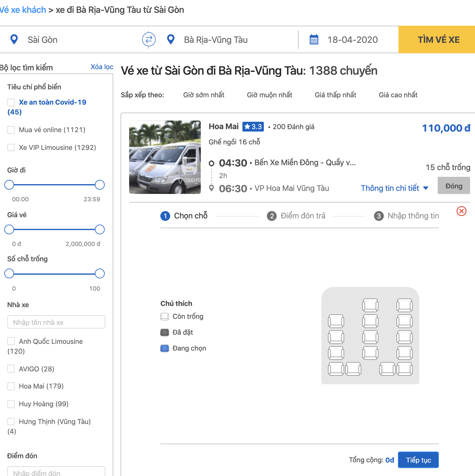Click the swap origin and destination icon

(x=149, y=39)
